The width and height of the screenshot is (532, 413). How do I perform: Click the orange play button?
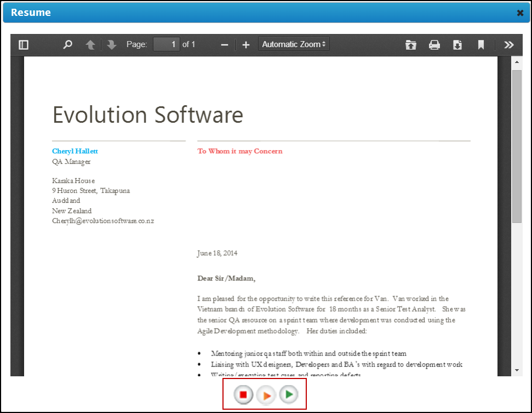(266, 395)
